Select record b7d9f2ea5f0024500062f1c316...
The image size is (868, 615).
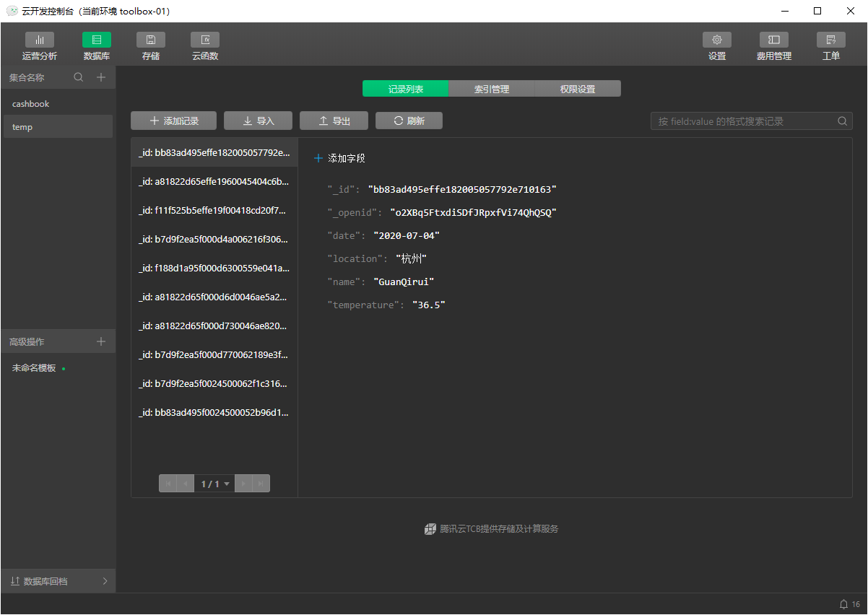click(x=214, y=383)
